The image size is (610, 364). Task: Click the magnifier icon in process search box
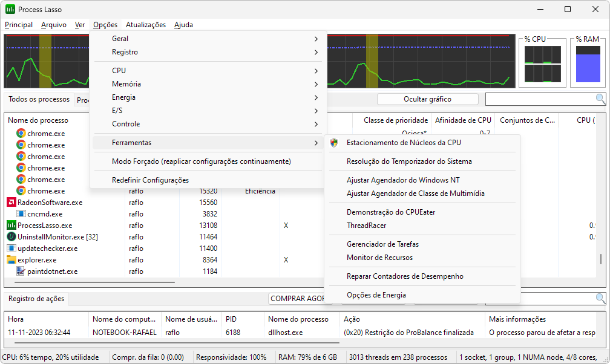point(601,99)
